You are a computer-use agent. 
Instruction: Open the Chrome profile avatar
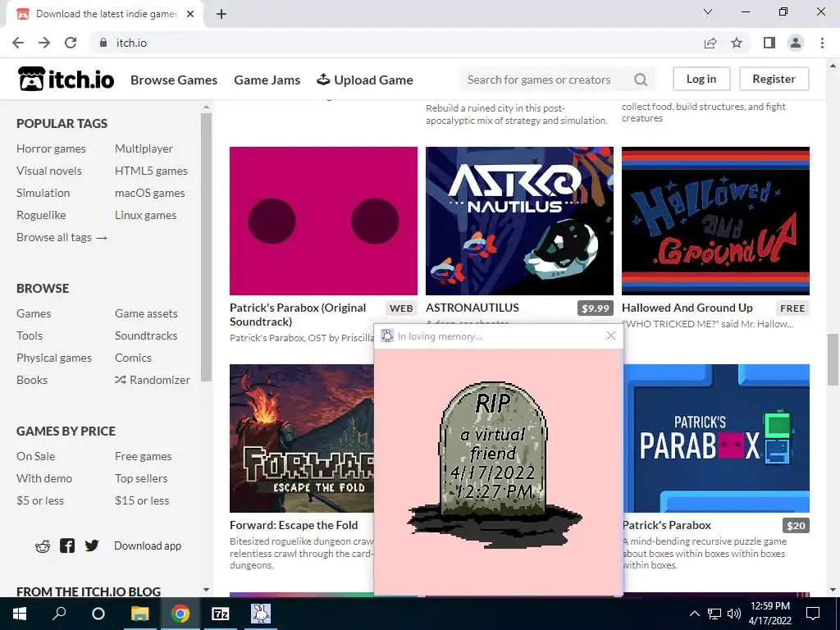click(x=796, y=43)
